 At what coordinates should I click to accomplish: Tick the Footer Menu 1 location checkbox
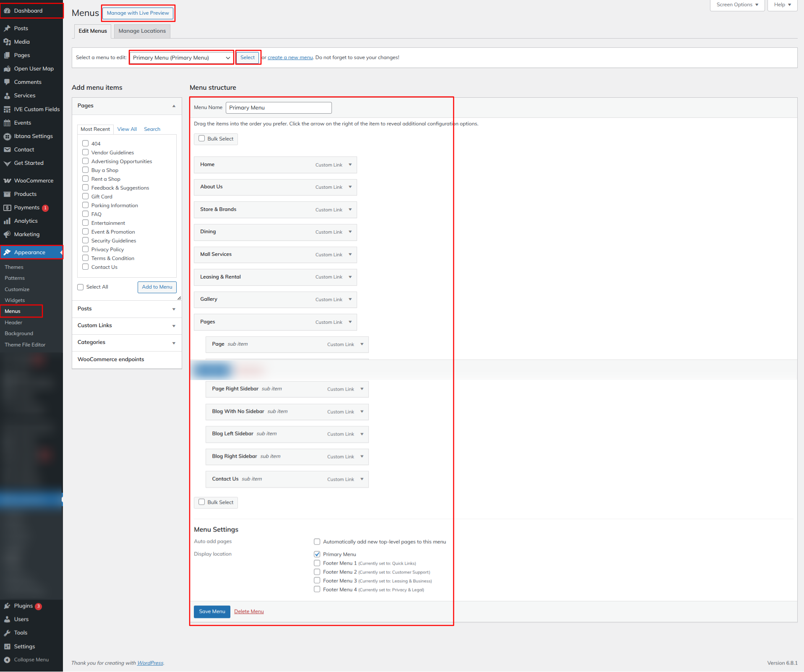coord(317,563)
